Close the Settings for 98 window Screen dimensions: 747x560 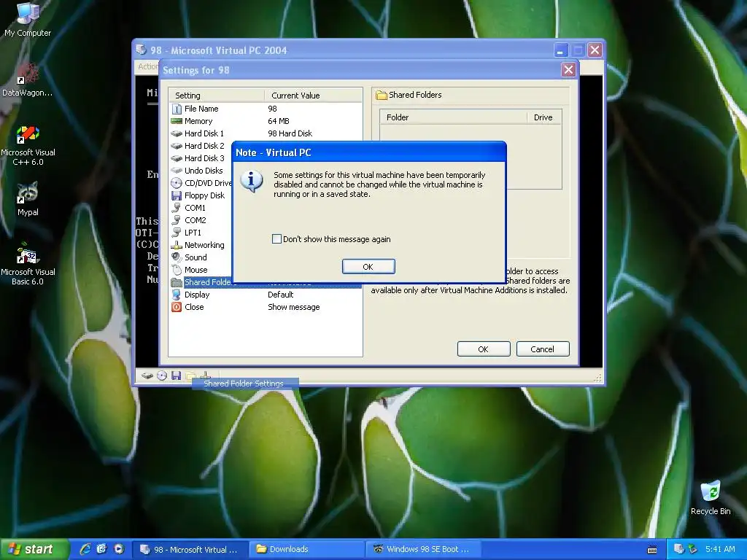pyautogui.click(x=568, y=70)
